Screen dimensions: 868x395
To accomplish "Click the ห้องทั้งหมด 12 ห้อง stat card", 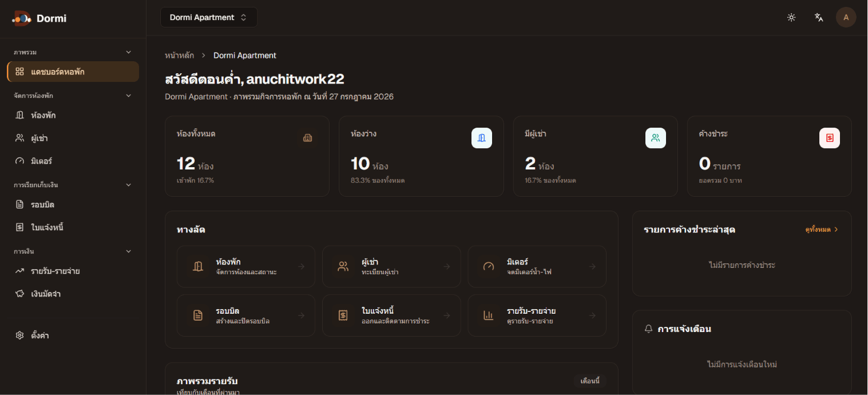I will [x=247, y=156].
